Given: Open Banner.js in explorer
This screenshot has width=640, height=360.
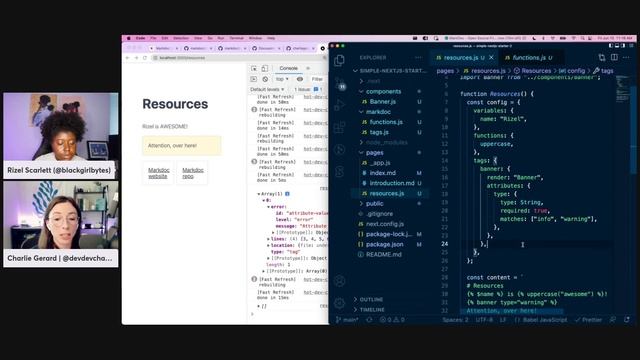Looking at the screenshot, I should pos(390,102).
